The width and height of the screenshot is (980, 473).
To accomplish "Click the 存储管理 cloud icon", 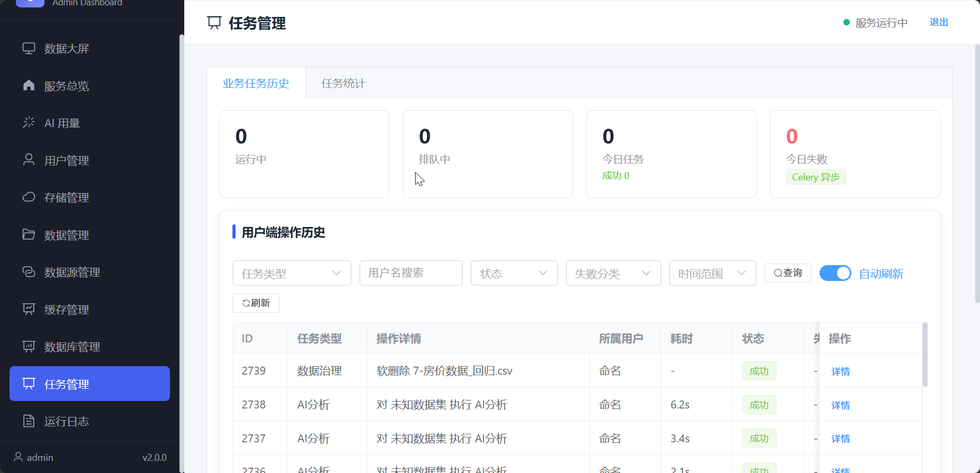I will point(29,197).
